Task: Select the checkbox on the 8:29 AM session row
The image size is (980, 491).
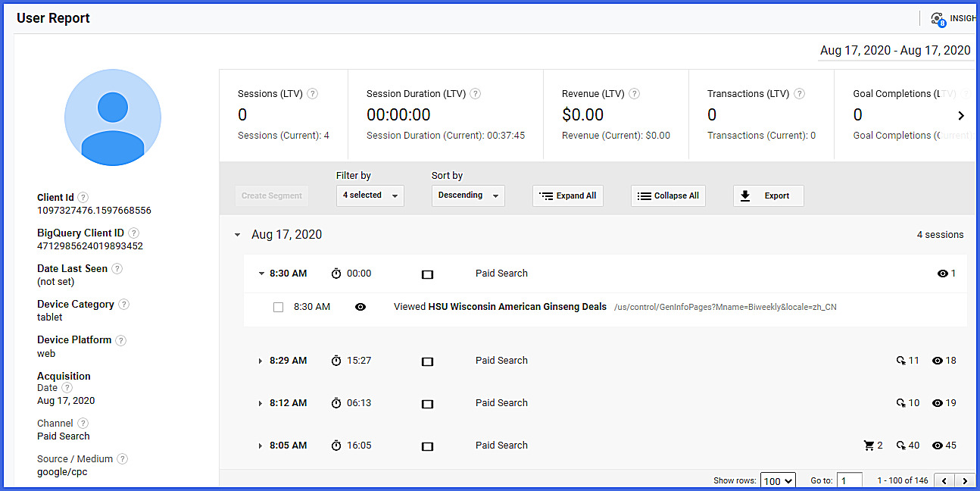Action: (427, 360)
